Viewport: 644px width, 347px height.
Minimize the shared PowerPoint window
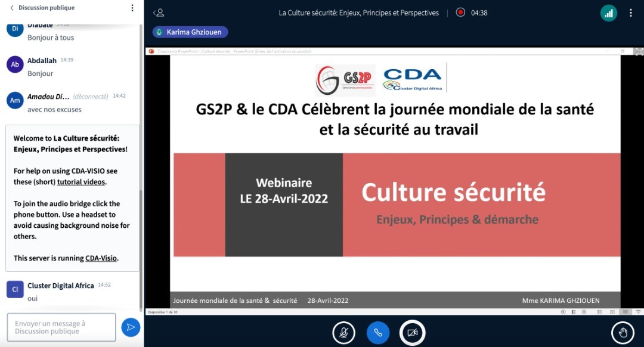[x=608, y=51]
